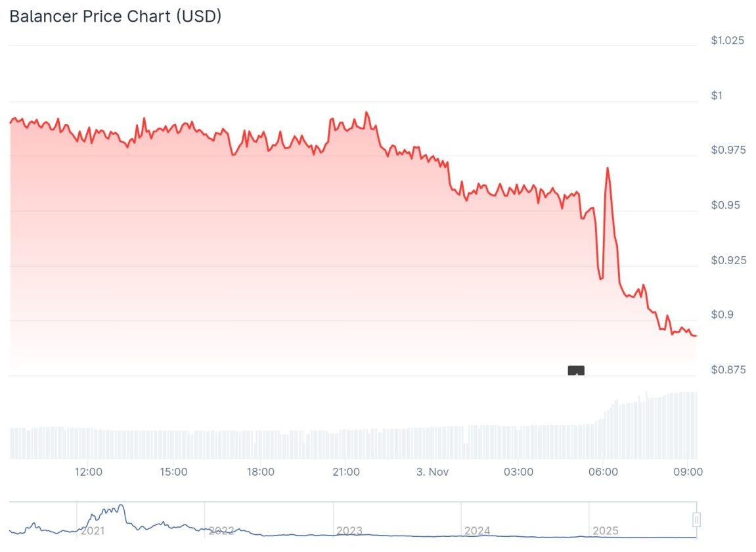Click the 12:00 time axis label
The height and width of the screenshot is (552, 756).
pos(88,472)
